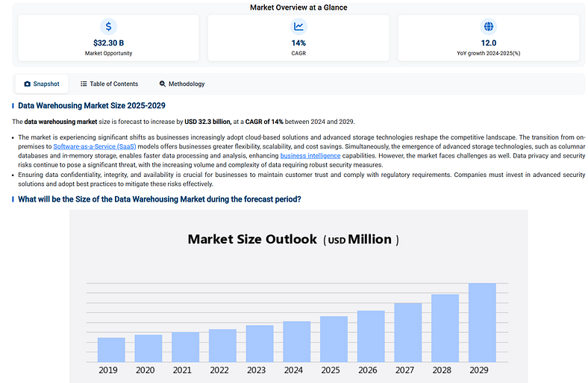Click the dollar sign icon for Market Opportunity
This screenshot has height=383, width=588.
pos(109,27)
